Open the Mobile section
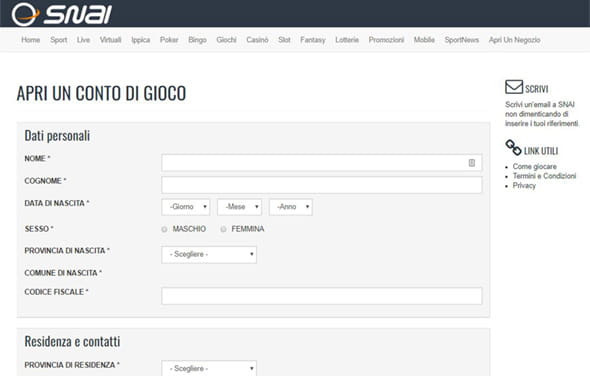 click(x=424, y=40)
